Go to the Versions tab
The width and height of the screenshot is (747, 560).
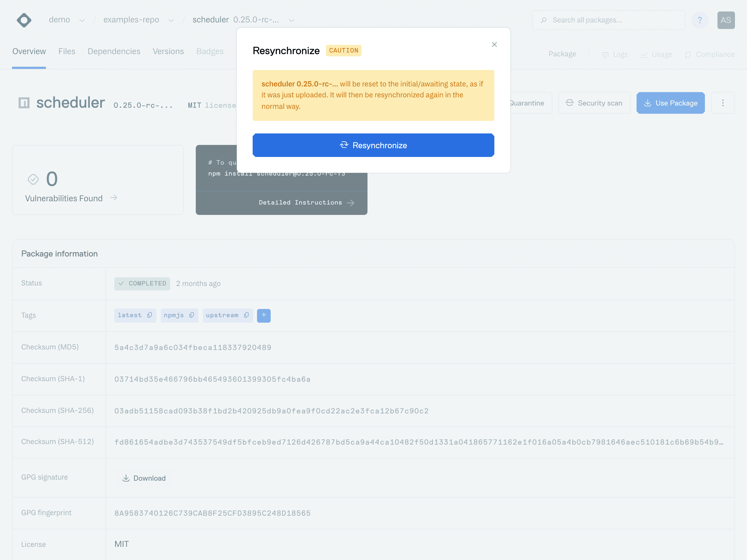coord(168,51)
